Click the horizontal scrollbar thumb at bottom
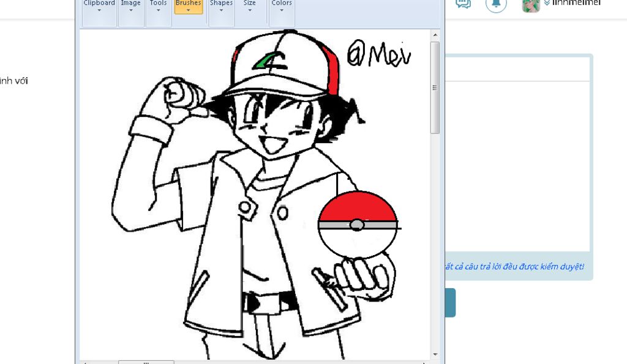 (x=146, y=362)
